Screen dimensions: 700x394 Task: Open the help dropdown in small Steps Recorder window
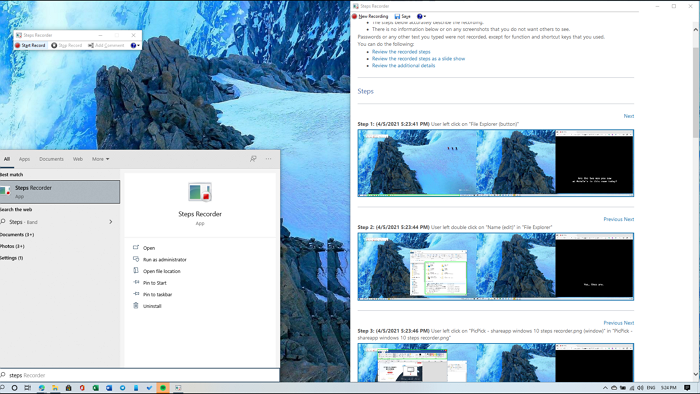135,46
